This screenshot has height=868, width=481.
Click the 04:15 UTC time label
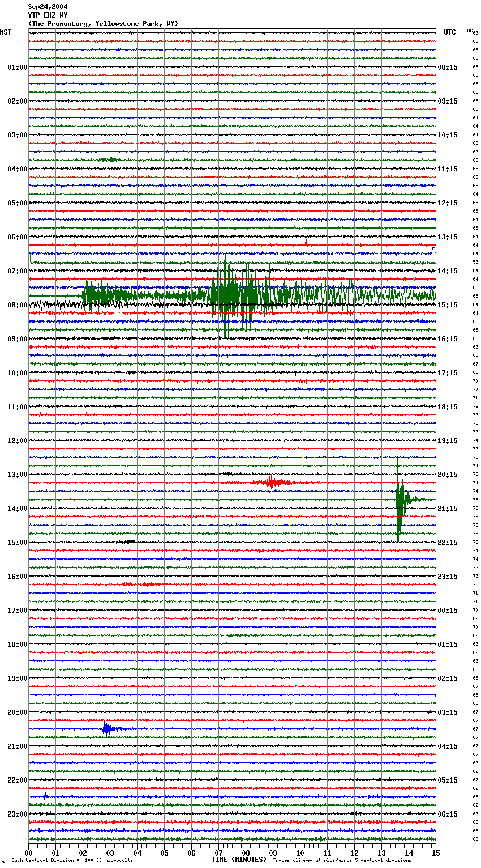point(448,746)
